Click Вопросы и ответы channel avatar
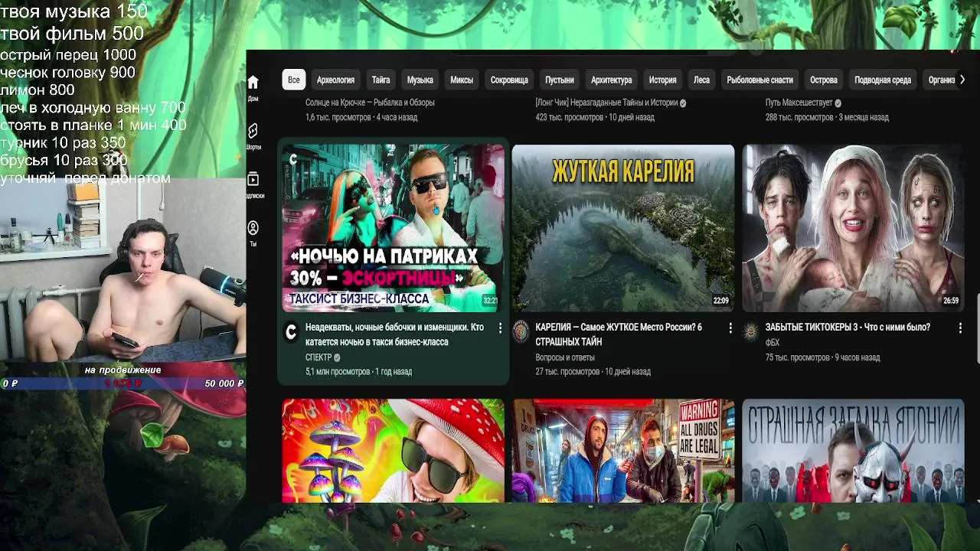The height and width of the screenshot is (551, 980). pyautogui.click(x=521, y=331)
